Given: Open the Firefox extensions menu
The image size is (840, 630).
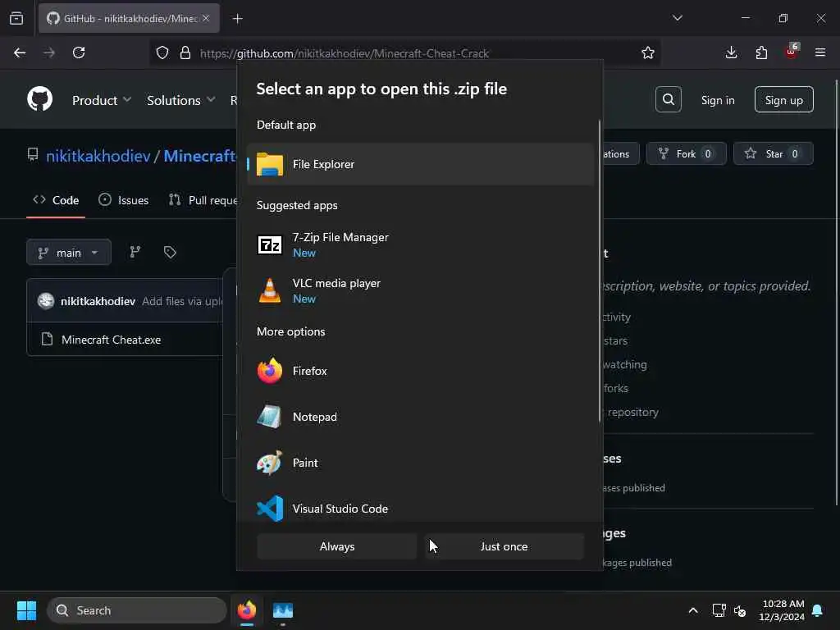Looking at the screenshot, I should pos(761,52).
